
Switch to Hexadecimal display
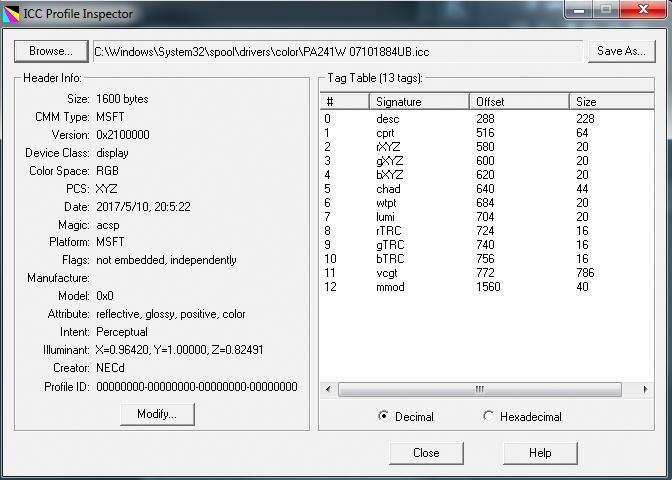click(522, 417)
